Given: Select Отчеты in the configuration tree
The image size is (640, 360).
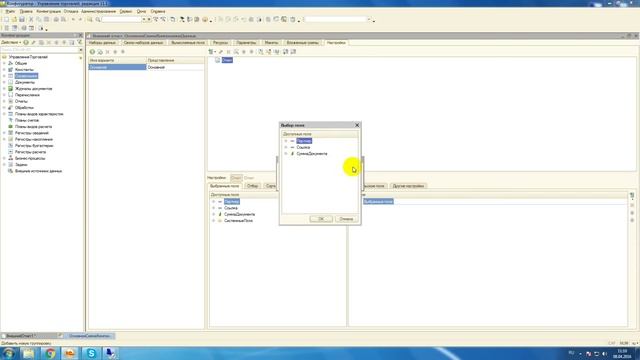Looking at the screenshot, I should tap(21, 101).
